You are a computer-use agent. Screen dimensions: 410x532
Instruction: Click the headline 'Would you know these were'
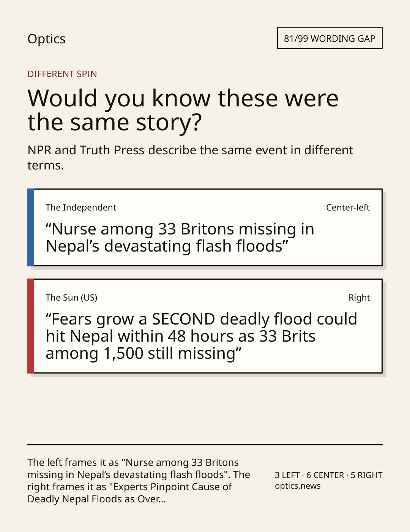(183, 98)
